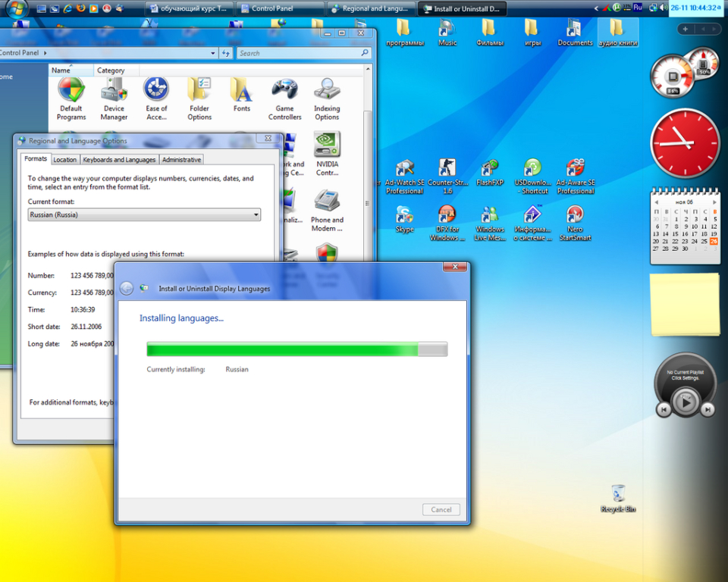Screen dimensions: 728x582
Task: Open Game Controllers icon
Action: coord(284,99)
